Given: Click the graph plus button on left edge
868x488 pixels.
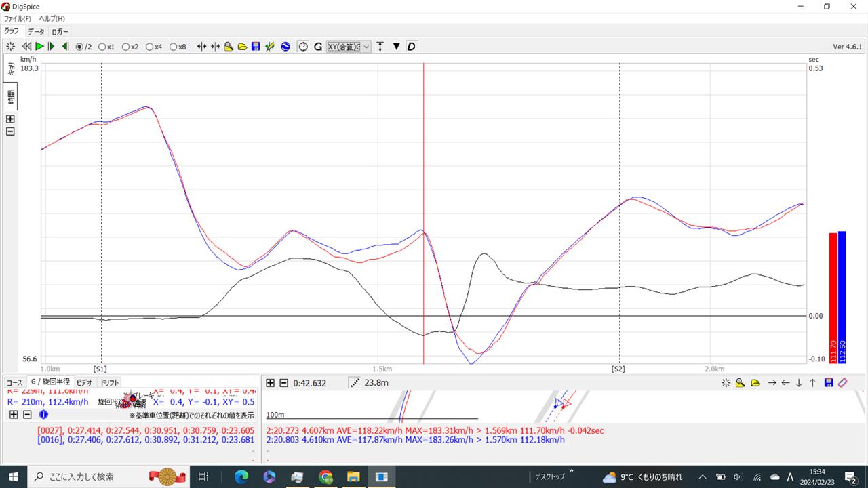Looking at the screenshot, I should (10, 119).
